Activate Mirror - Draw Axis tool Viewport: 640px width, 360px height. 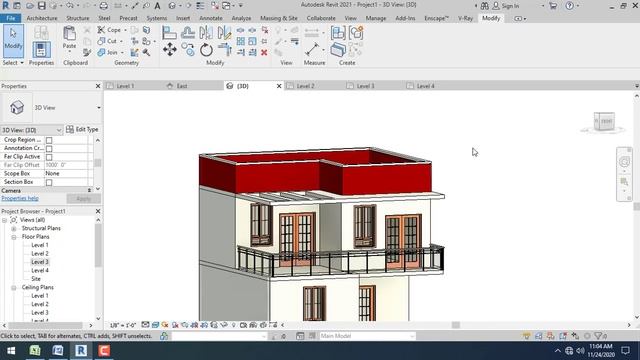(x=224, y=32)
